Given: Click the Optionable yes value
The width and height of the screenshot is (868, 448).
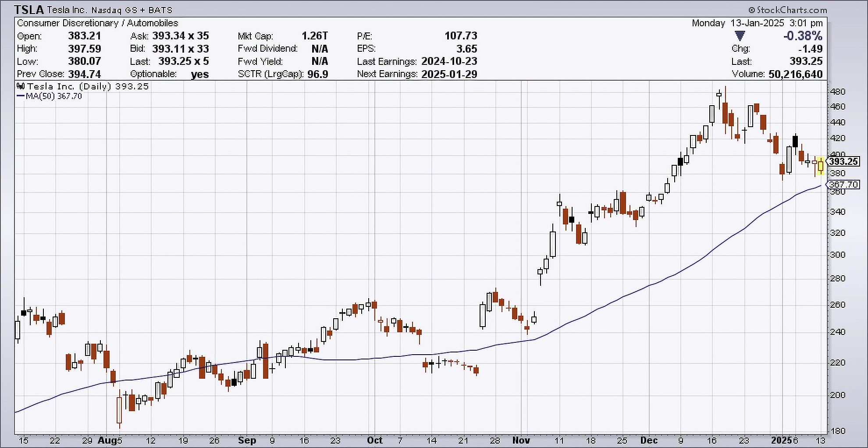Looking at the screenshot, I should tap(200, 75).
